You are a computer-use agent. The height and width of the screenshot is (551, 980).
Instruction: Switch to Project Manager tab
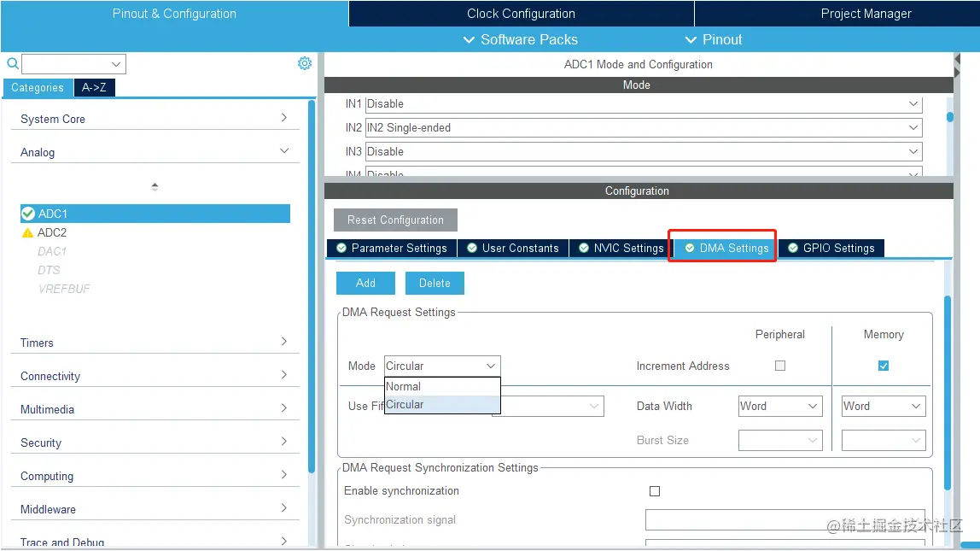tap(866, 13)
